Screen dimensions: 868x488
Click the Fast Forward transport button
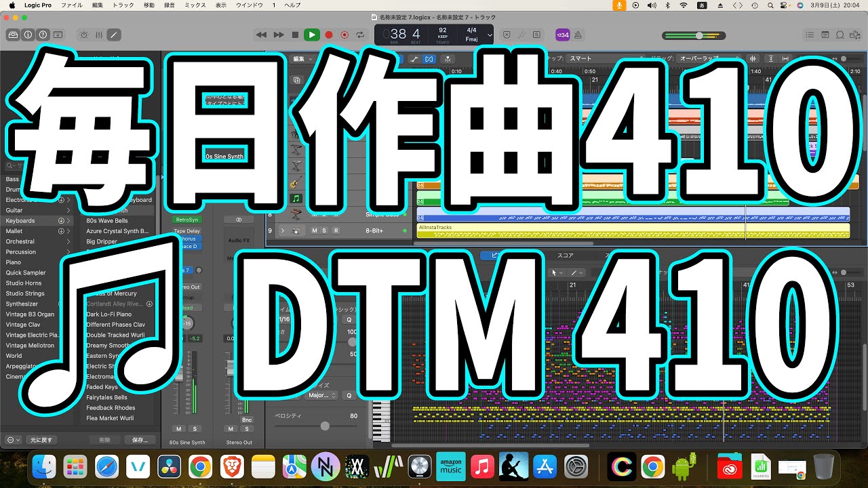pyautogui.click(x=279, y=35)
